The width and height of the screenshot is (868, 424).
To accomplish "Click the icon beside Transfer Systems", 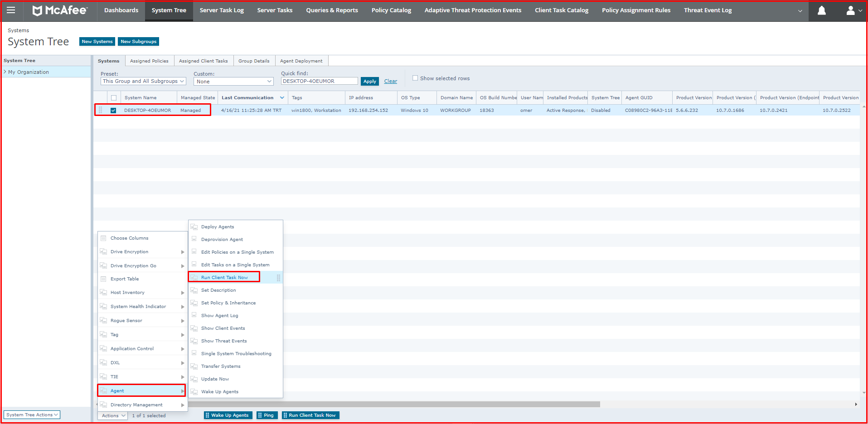I will pyautogui.click(x=194, y=366).
